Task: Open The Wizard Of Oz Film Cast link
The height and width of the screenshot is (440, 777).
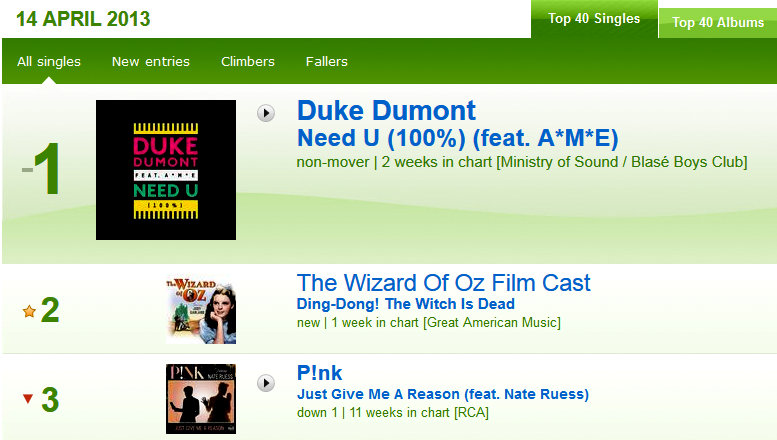Action: pyautogui.click(x=444, y=283)
